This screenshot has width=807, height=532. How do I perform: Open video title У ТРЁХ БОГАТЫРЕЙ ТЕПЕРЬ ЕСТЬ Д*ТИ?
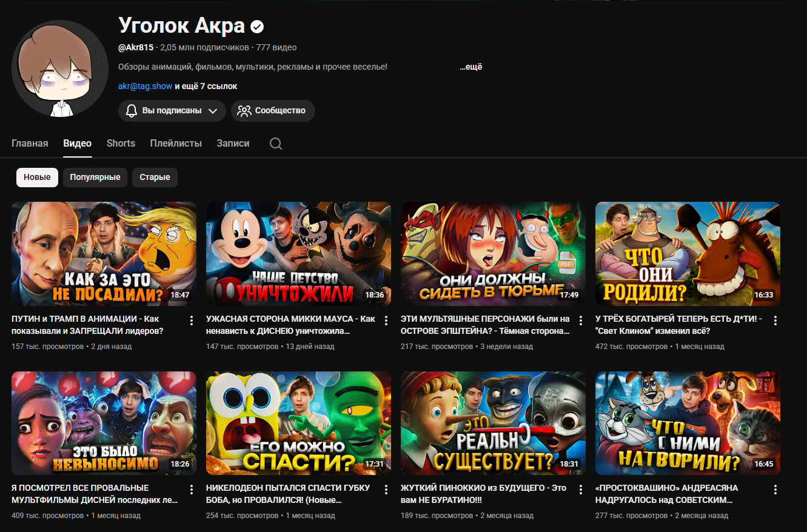[679, 325]
